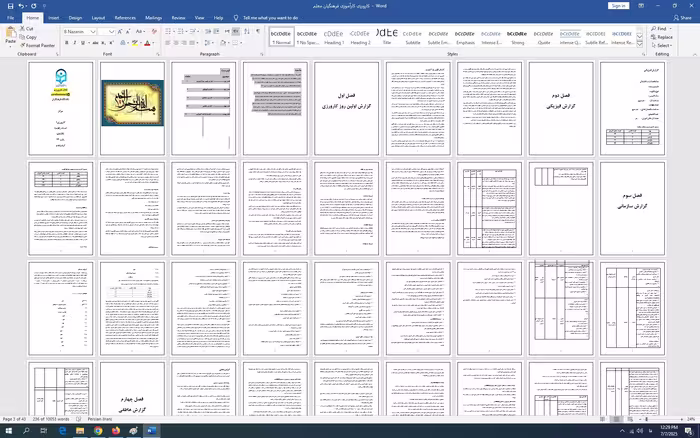Toggle italic formatting
700x438 pixels.
tap(75, 43)
